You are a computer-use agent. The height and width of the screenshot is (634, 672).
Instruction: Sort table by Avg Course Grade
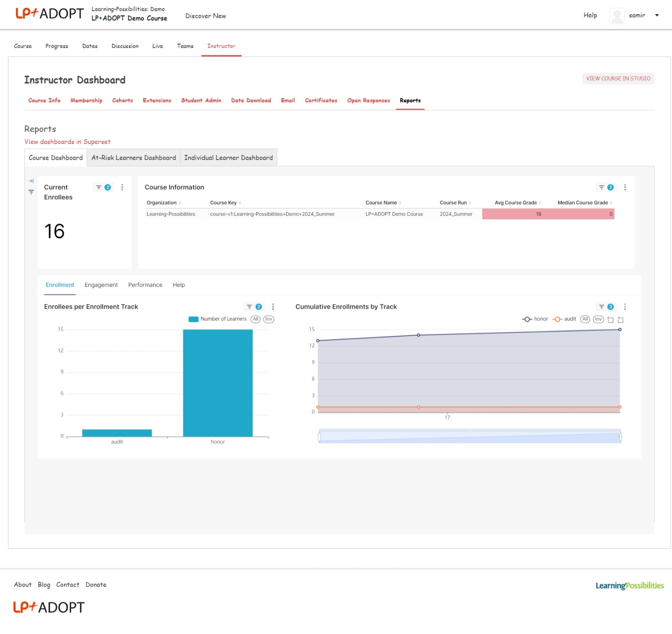(x=518, y=203)
